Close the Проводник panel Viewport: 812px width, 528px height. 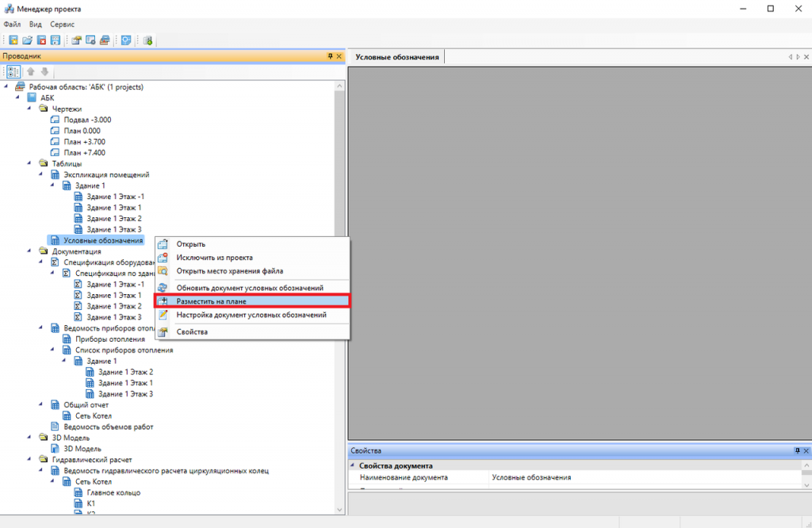(x=339, y=56)
